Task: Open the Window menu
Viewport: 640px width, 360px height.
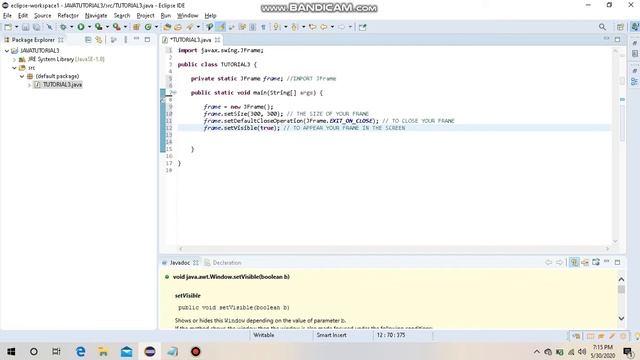Action: coord(187,16)
